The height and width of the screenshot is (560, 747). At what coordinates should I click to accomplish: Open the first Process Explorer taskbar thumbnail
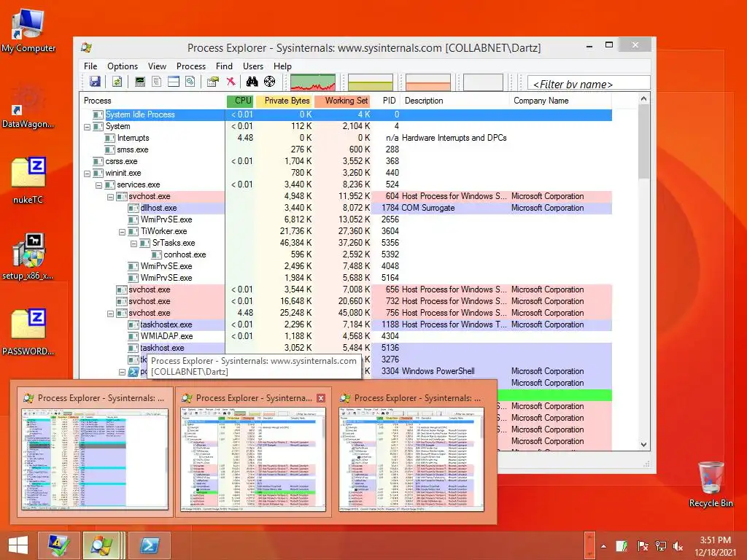click(x=94, y=452)
